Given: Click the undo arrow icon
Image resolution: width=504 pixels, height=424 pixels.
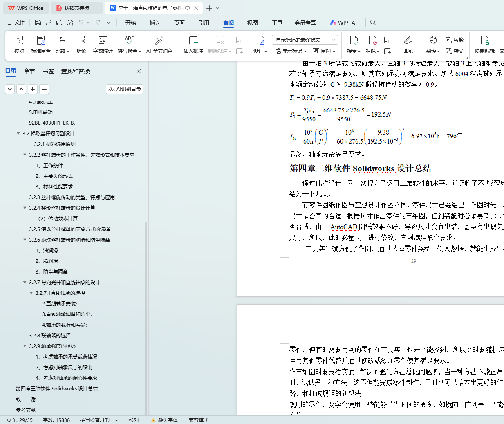Looking at the screenshot, I should coord(81,22).
